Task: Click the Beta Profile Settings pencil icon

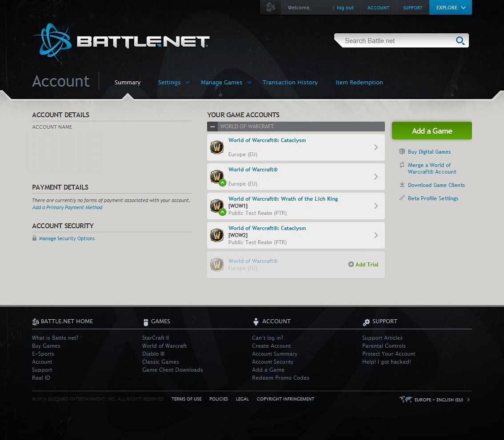Action: [402, 198]
